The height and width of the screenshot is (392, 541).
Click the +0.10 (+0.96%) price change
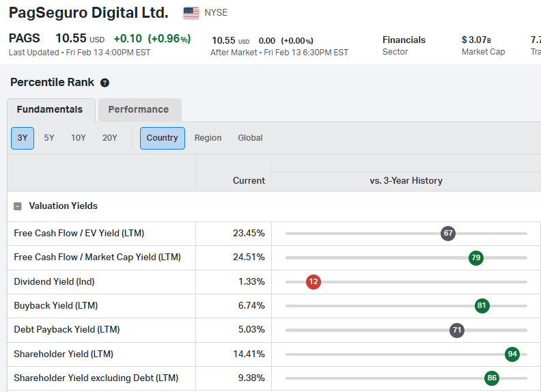(x=152, y=38)
